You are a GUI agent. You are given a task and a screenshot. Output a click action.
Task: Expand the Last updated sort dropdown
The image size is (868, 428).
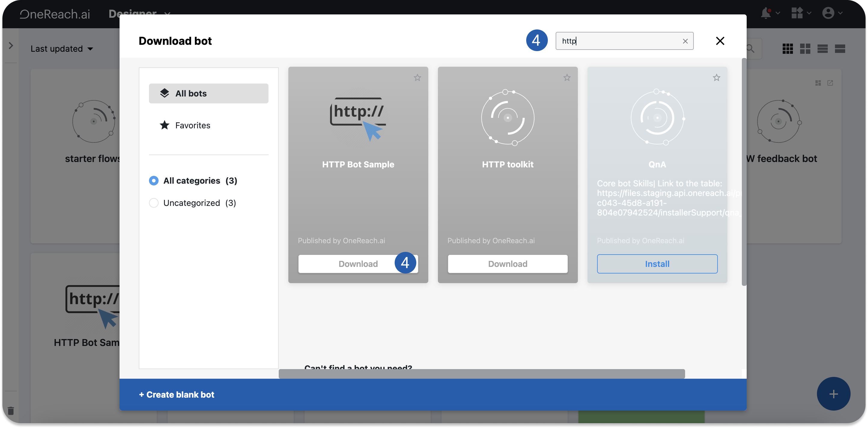[x=62, y=49]
